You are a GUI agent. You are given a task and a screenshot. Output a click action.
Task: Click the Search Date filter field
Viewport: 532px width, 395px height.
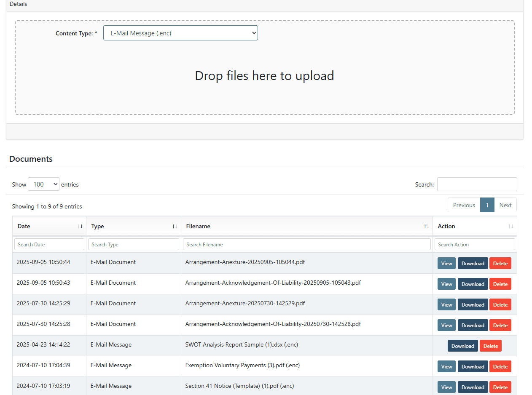[49, 244]
